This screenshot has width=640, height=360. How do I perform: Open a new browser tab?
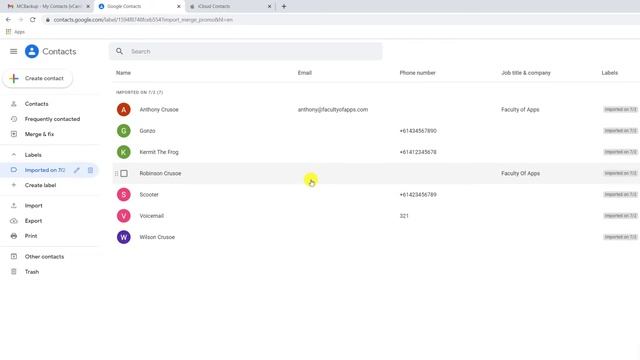click(284, 7)
